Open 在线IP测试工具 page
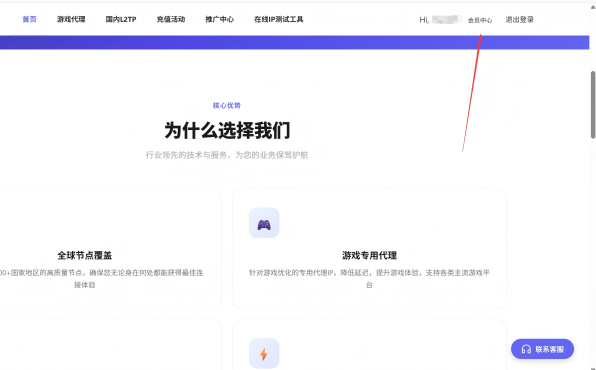The height and width of the screenshot is (370, 596). [279, 19]
